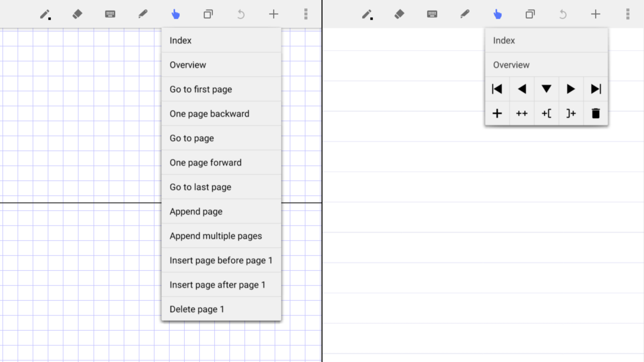Viewport: 644px width, 362px height.
Task: Jump to last page with skip-forward arrow
Action: coord(595,89)
